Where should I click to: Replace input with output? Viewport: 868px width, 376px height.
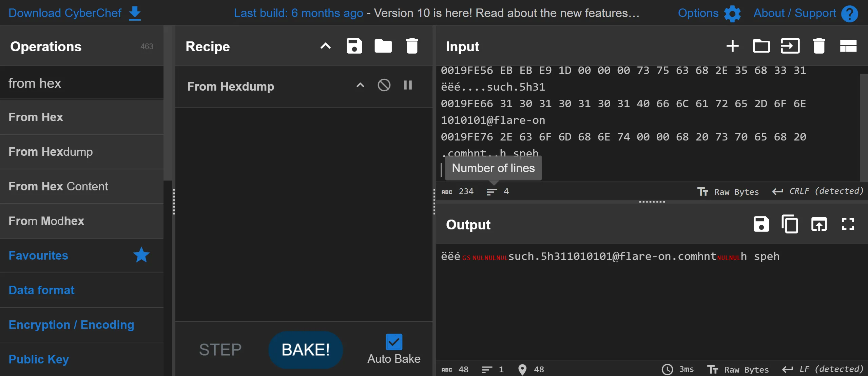(x=819, y=224)
